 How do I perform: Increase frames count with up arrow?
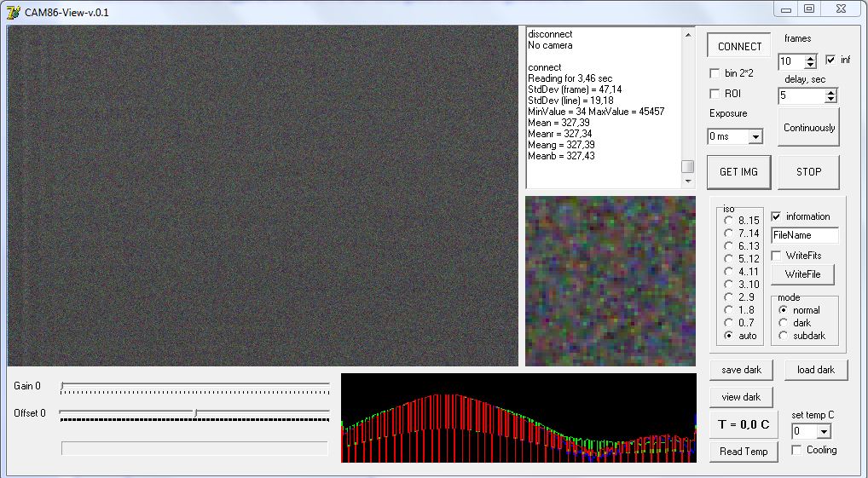pyautogui.click(x=811, y=58)
